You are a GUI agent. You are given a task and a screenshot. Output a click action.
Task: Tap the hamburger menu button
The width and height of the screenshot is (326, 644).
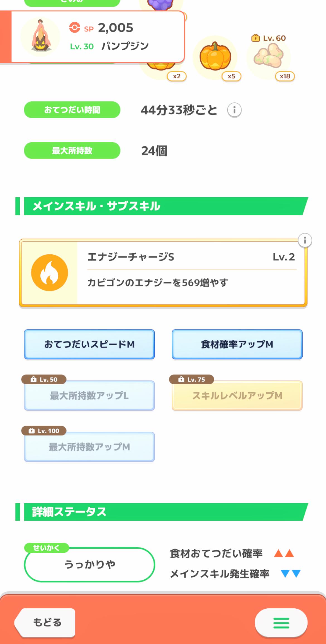(x=281, y=623)
